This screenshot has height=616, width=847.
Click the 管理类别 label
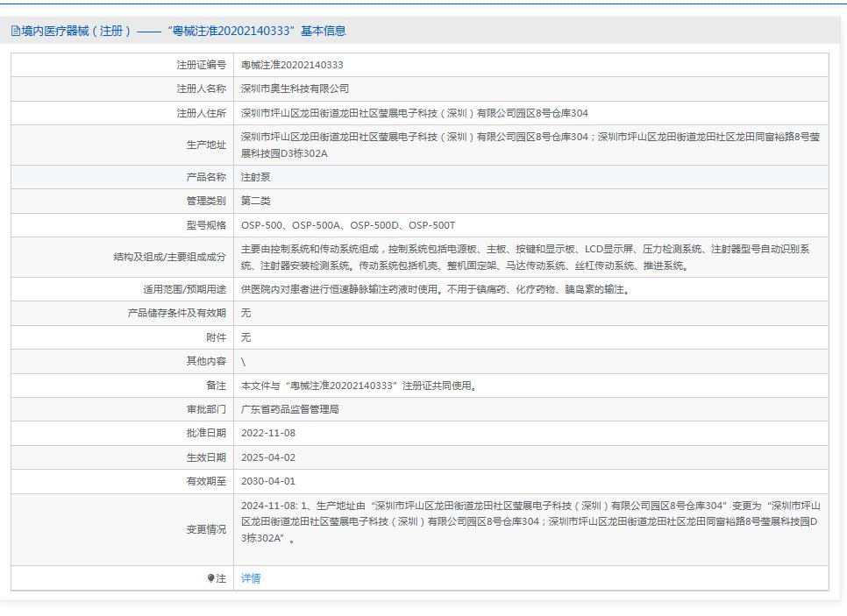pos(206,201)
